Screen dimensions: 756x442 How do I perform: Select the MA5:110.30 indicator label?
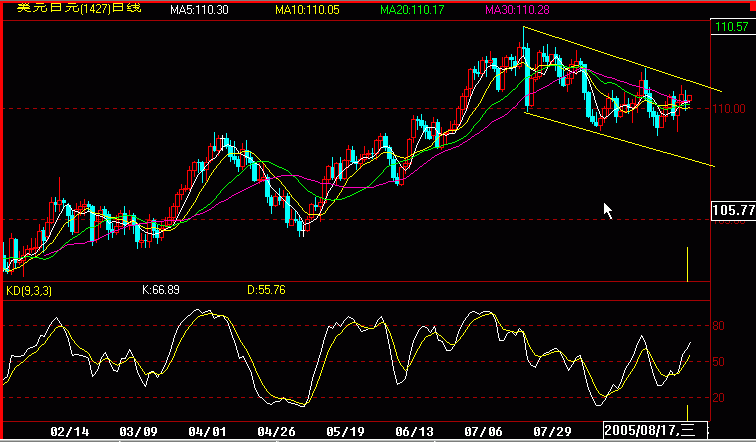click(199, 10)
